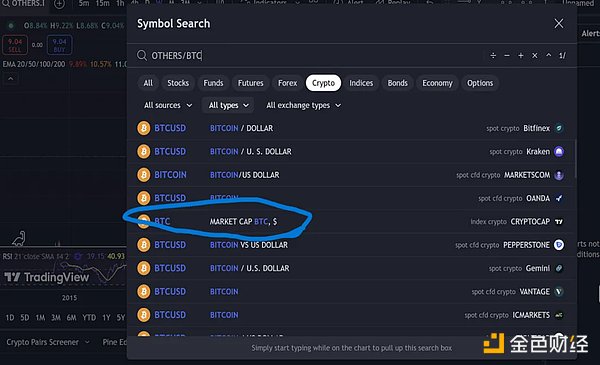Close the Symbol Search dialog
This screenshot has width=600, height=365.
(559, 24)
